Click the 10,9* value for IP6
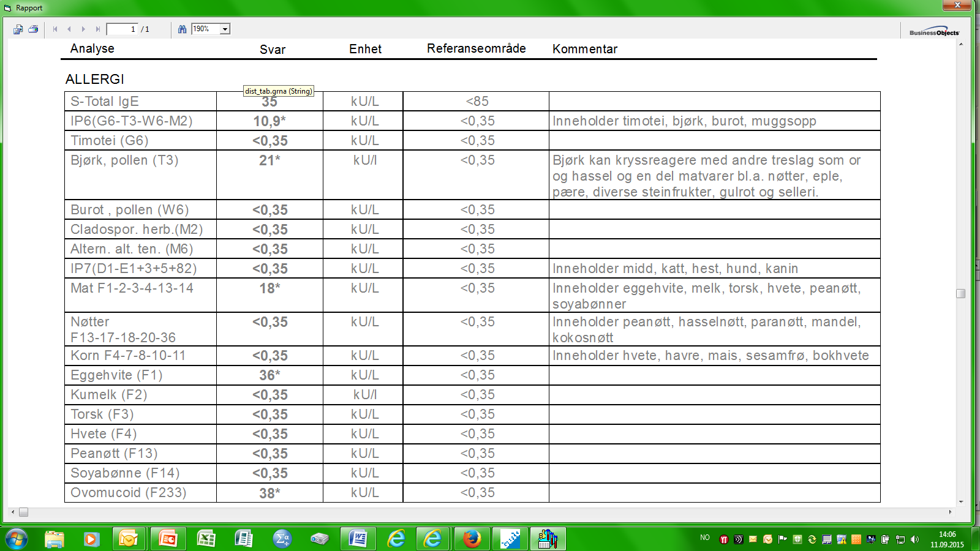 click(269, 121)
